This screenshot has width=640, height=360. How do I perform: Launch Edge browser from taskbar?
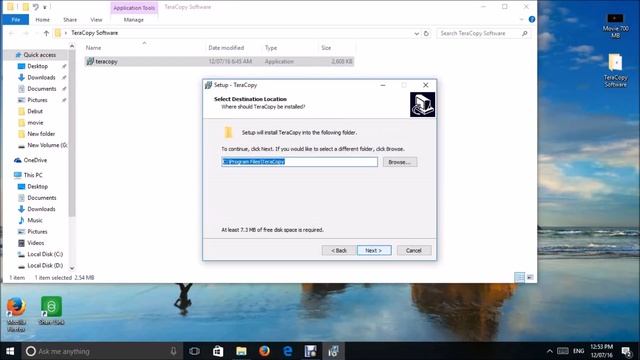point(288,351)
